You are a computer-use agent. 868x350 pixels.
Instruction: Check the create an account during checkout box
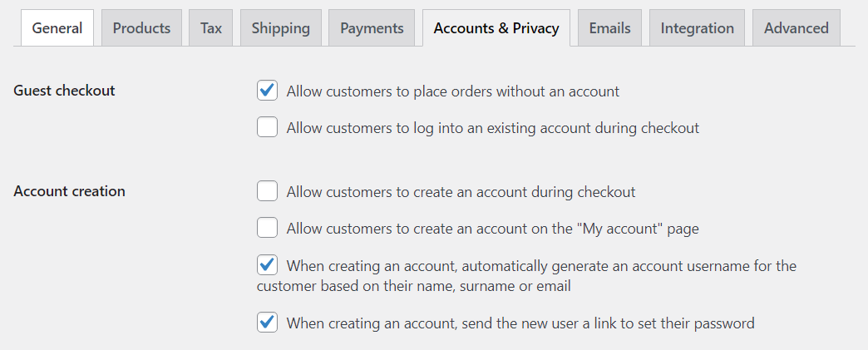267,191
